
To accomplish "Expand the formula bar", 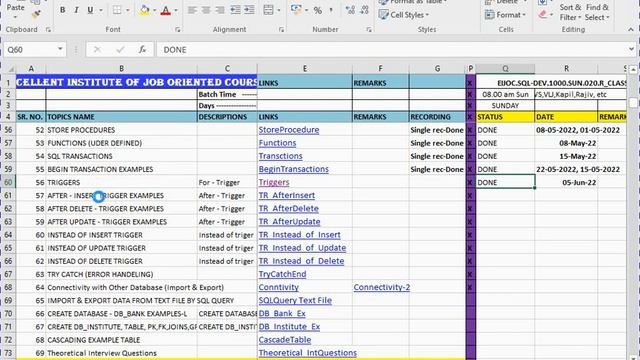I will pos(631,49).
